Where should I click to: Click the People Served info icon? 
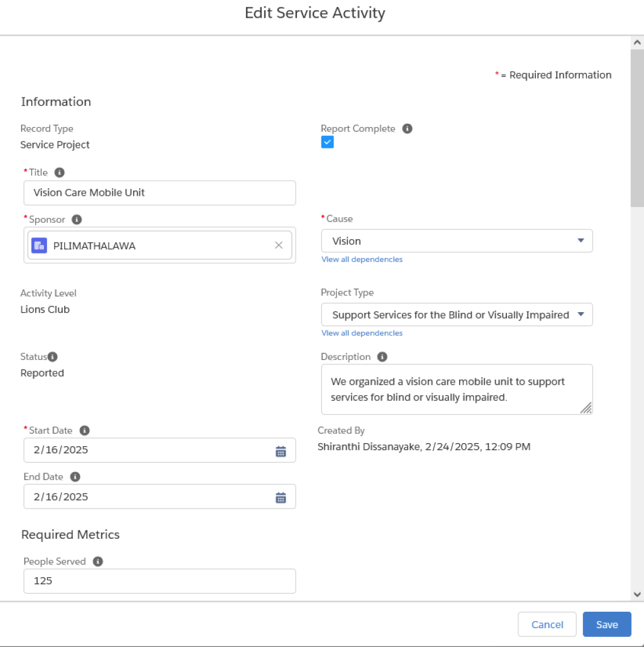point(97,561)
